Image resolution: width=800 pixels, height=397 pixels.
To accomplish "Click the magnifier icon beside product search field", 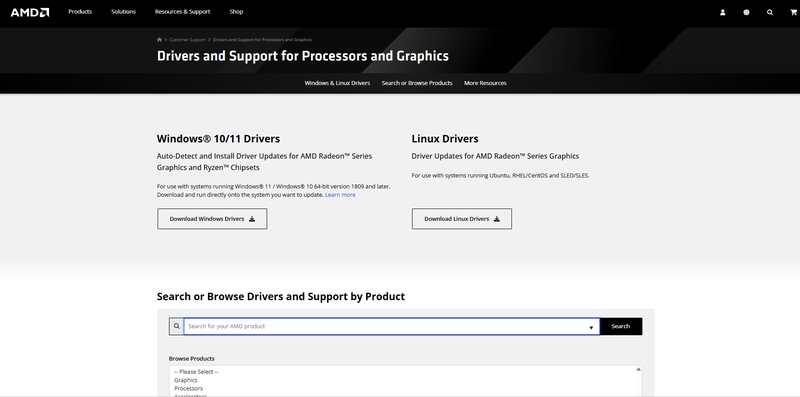I will (177, 326).
